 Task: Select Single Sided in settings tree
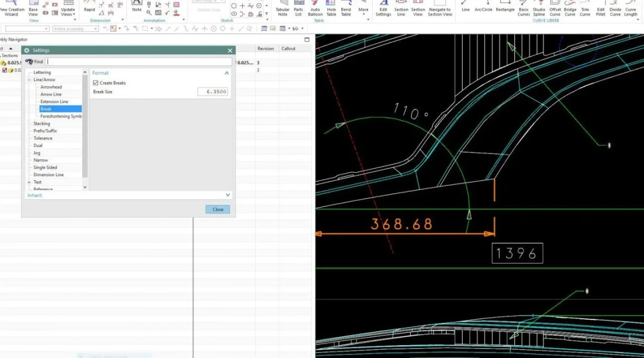[x=45, y=167]
